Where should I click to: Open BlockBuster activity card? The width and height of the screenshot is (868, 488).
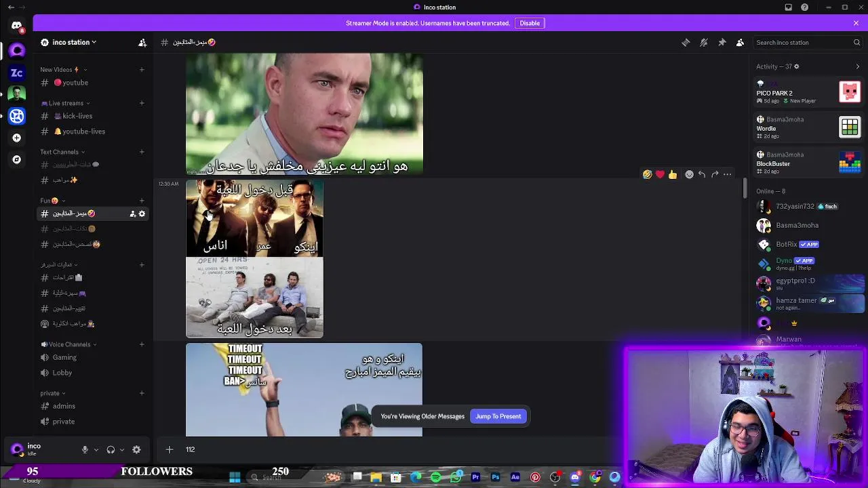pos(808,163)
